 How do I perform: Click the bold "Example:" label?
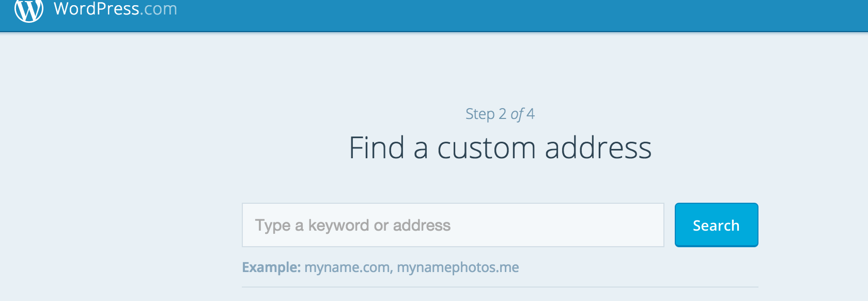point(271,267)
